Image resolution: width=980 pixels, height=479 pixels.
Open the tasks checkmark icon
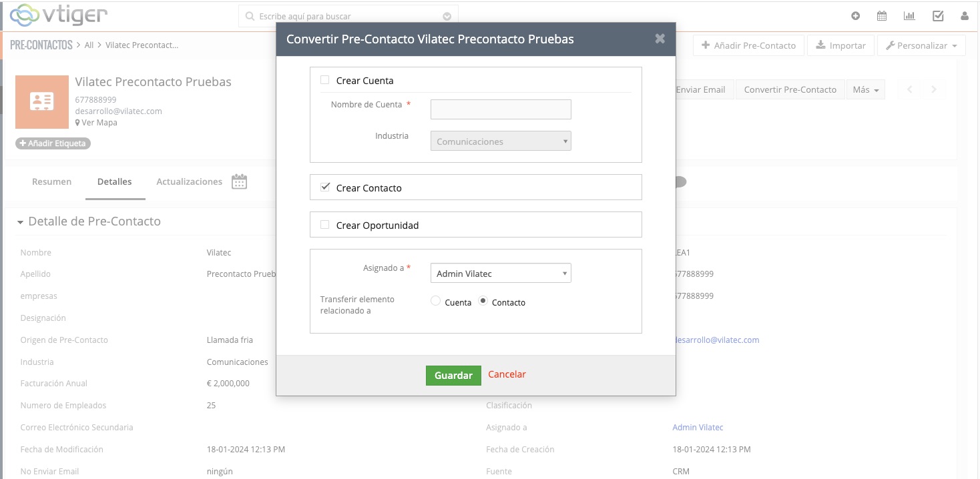tap(938, 16)
